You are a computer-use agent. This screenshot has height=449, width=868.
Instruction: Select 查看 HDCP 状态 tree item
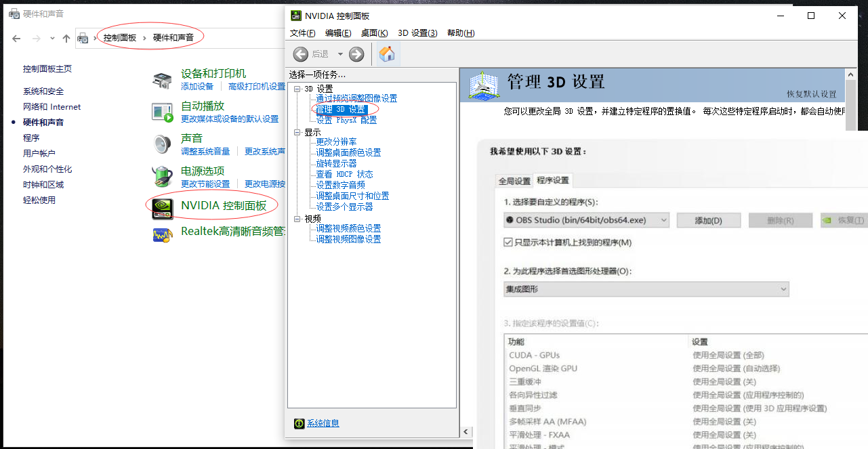tap(344, 175)
